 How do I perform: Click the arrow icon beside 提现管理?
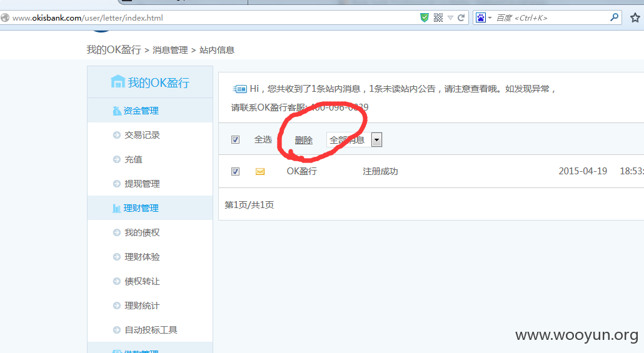[117, 184]
